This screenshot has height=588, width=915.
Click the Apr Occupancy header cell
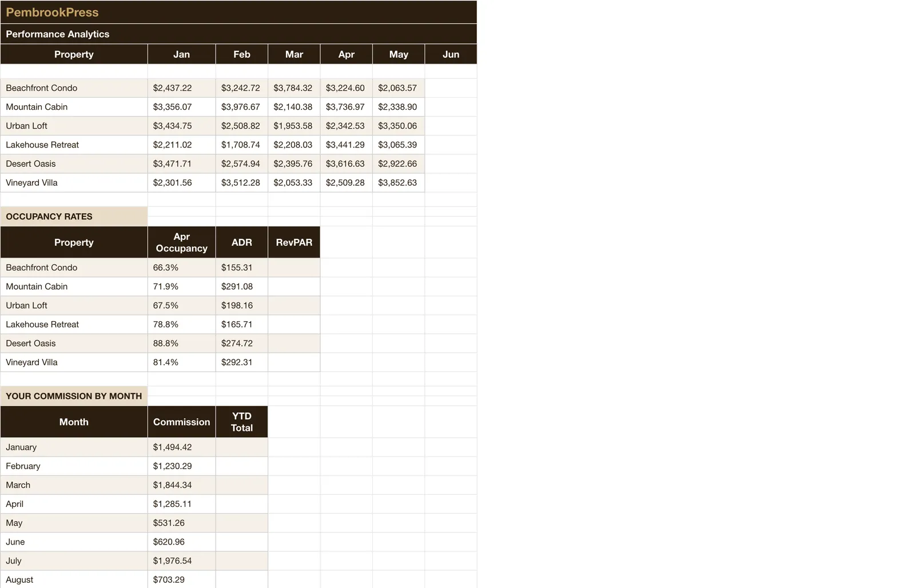click(x=181, y=242)
